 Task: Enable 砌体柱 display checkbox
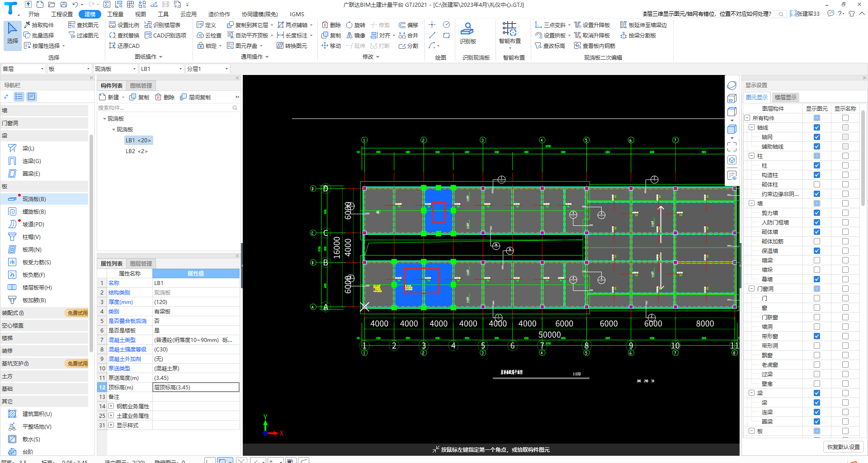816,184
